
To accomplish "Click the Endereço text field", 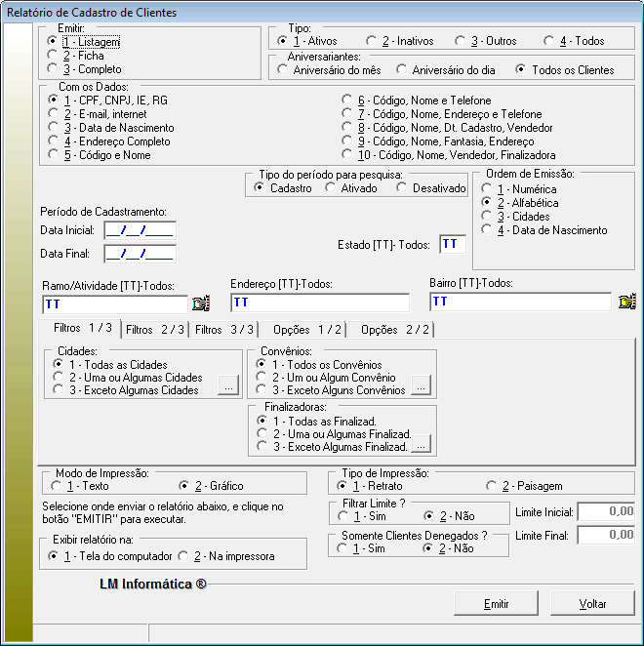I will point(319,303).
